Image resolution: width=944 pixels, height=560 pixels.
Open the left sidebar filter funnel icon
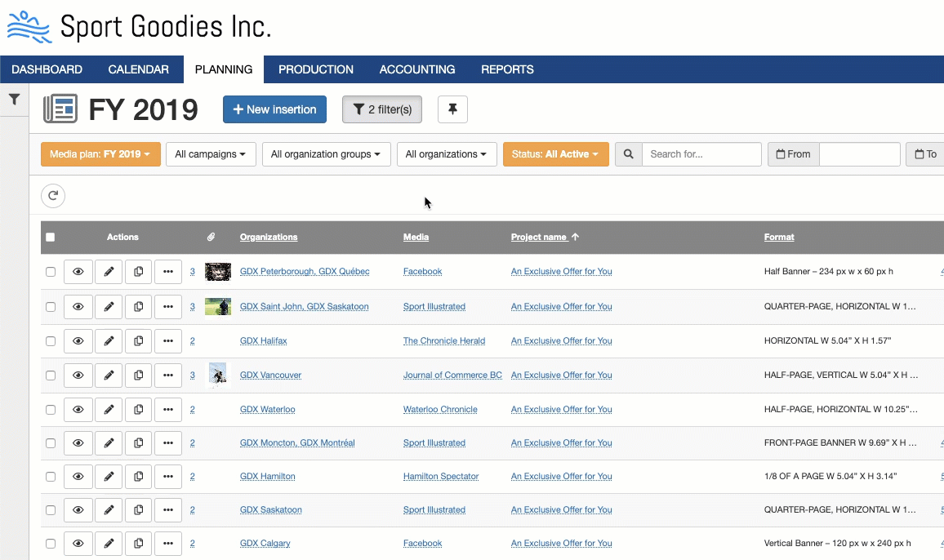click(x=14, y=100)
